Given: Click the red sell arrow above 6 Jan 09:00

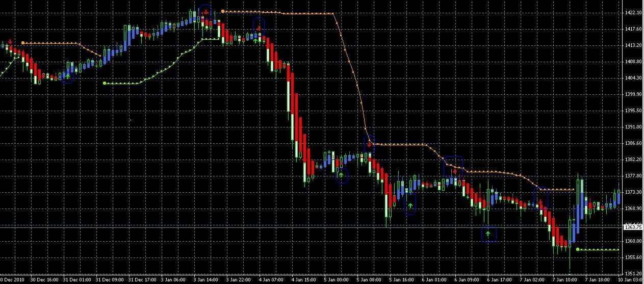Looking at the screenshot, I should (455, 171).
